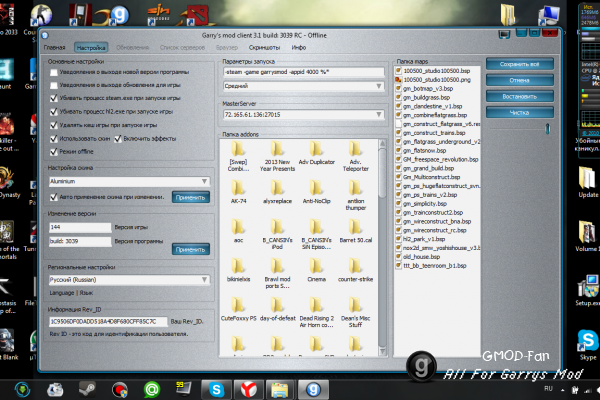
Task: Select the bikinielxis addon folder
Action: click(238, 270)
